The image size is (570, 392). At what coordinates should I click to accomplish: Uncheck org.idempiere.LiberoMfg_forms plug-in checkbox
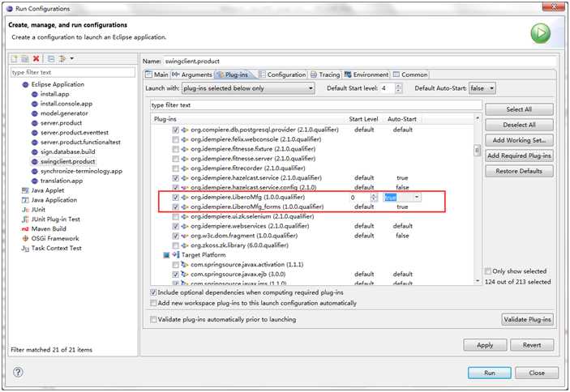[x=176, y=207]
